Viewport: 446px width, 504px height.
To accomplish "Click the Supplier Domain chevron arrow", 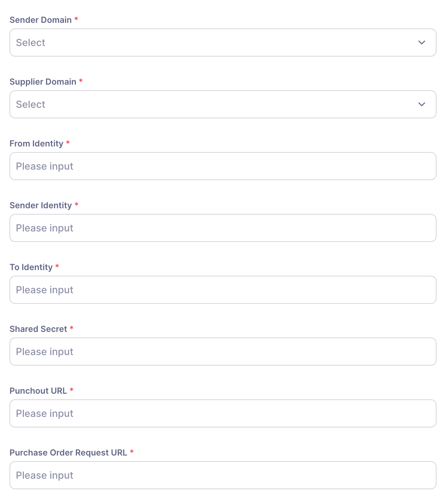I will point(422,104).
